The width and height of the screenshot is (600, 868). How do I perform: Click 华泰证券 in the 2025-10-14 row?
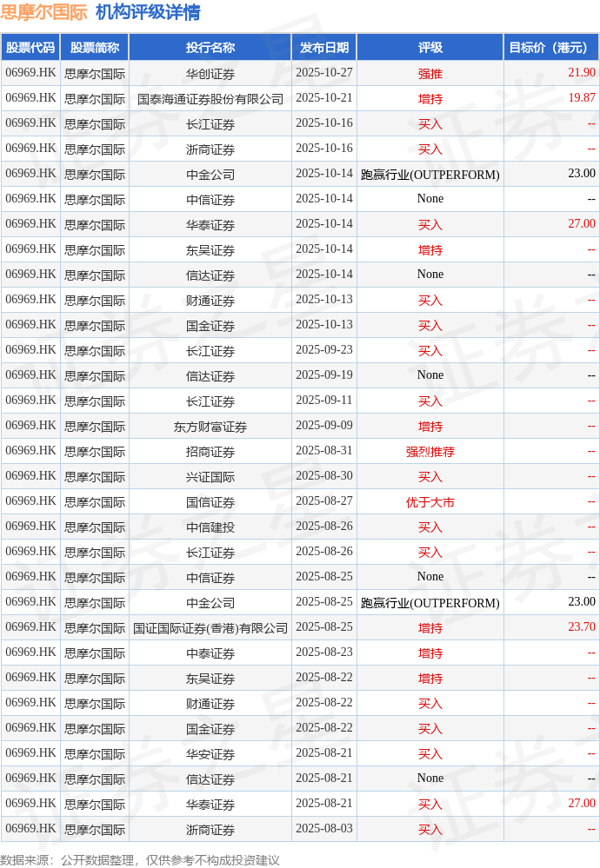[210, 225]
